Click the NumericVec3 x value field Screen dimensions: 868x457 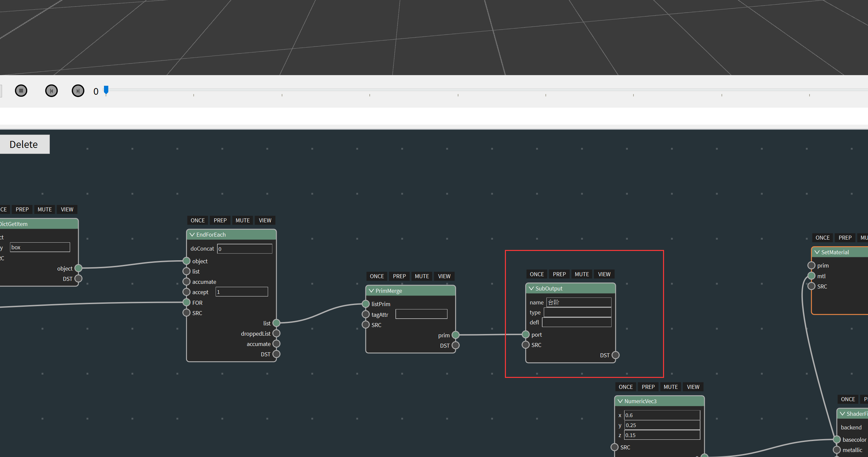pos(662,415)
